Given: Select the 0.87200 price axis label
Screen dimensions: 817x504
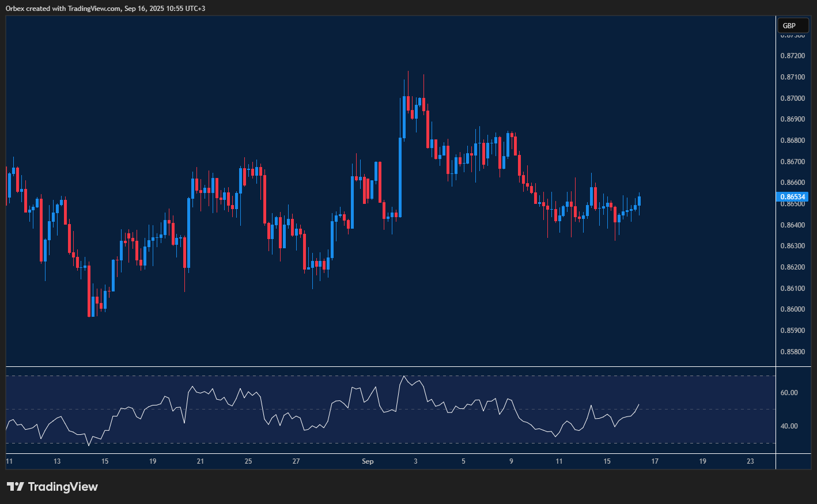Looking at the screenshot, I should 792,56.
